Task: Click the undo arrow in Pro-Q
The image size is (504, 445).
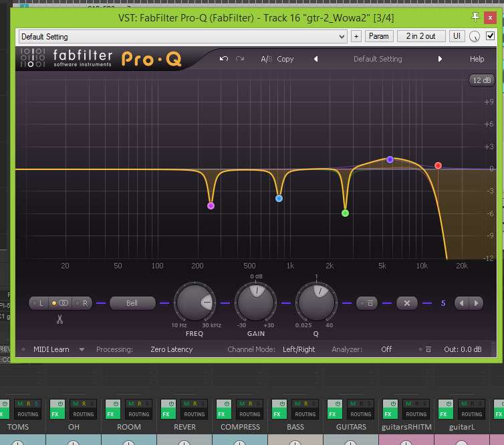Action: click(x=224, y=59)
